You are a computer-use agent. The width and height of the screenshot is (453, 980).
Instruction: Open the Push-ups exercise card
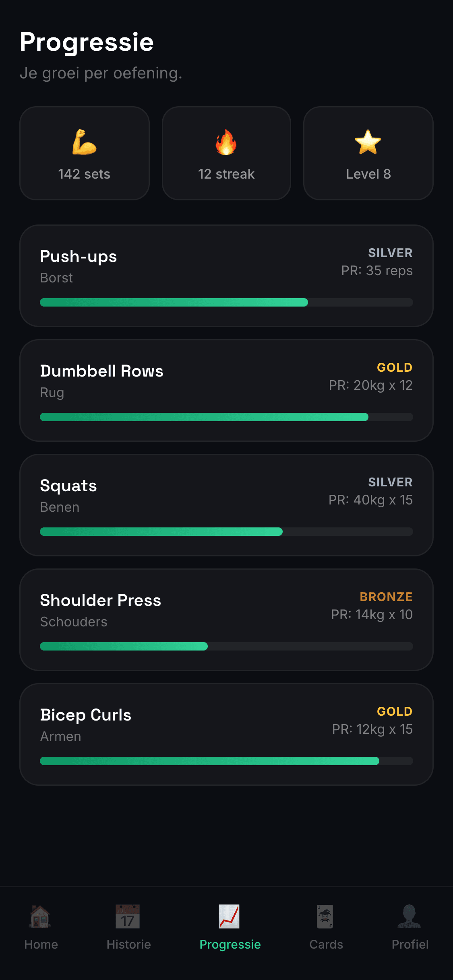[x=226, y=276]
